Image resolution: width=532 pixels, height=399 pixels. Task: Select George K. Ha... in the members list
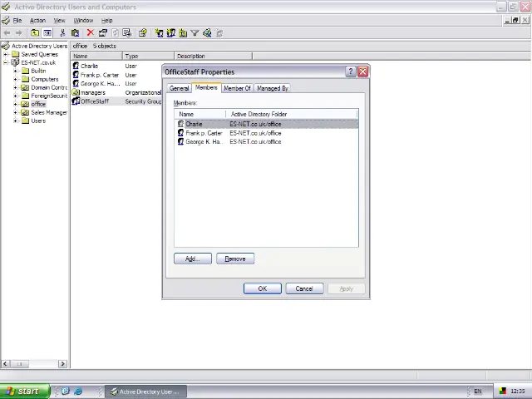203,141
